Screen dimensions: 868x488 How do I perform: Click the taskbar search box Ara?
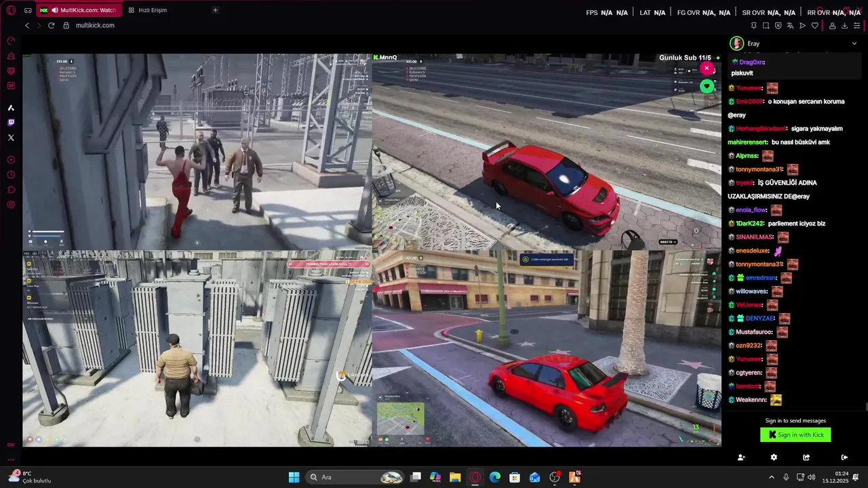pos(356,477)
